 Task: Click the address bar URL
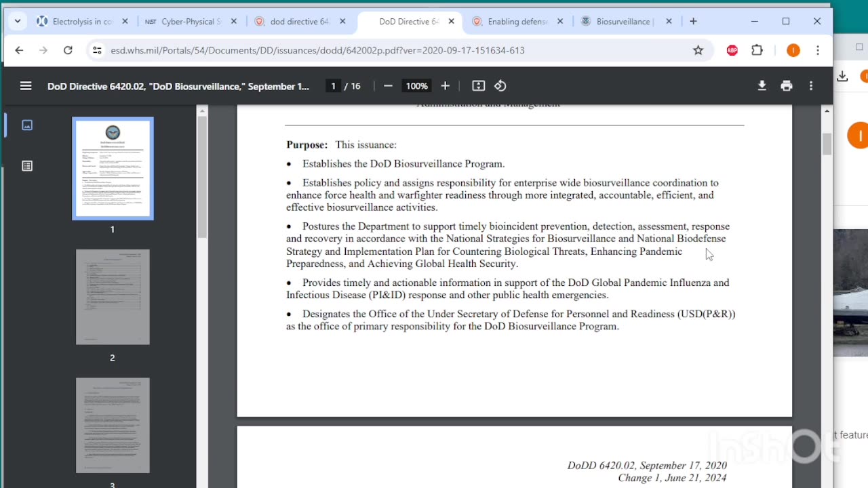(x=317, y=50)
